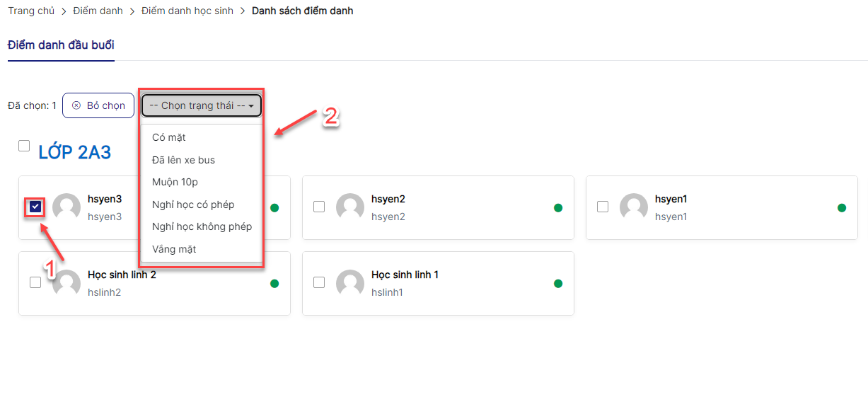Click hsyen2's avatar icon
This screenshot has width=868, height=409.
pos(350,207)
